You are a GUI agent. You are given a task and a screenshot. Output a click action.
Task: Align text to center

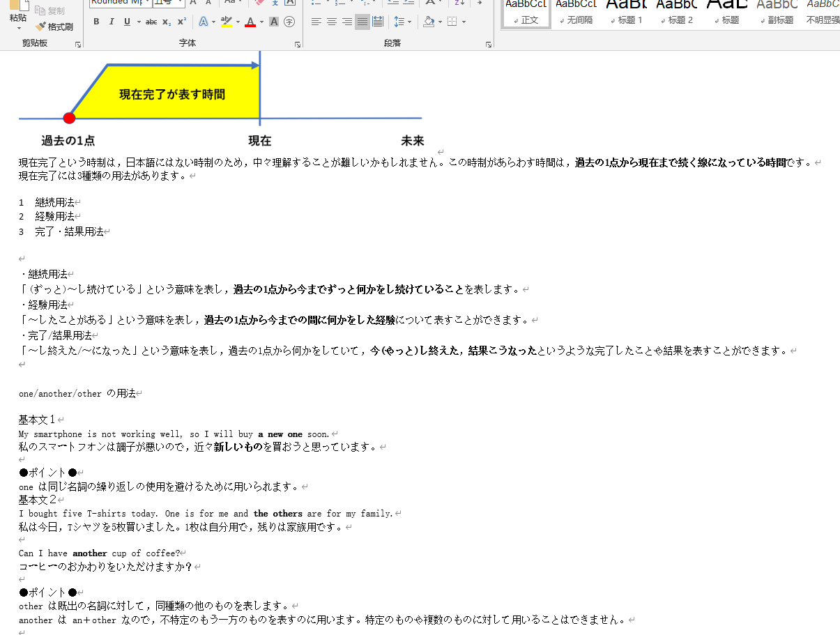tap(332, 22)
